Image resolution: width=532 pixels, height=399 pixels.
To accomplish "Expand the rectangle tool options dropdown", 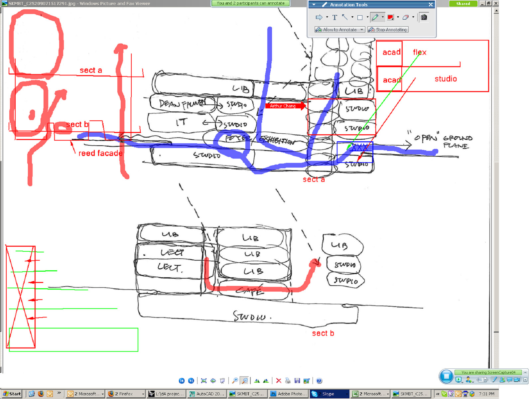I will (x=367, y=17).
